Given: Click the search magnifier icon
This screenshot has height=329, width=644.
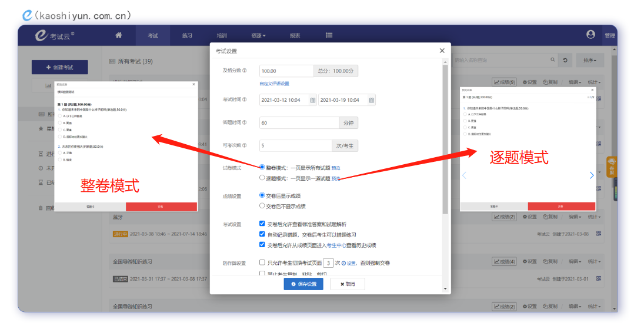Looking at the screenshot, I should (552, 60).
